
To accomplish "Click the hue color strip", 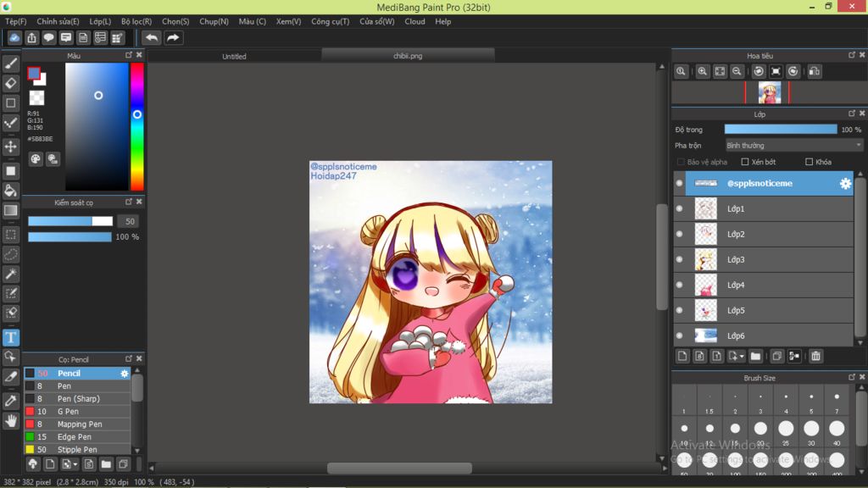I will tap(137, 127).
